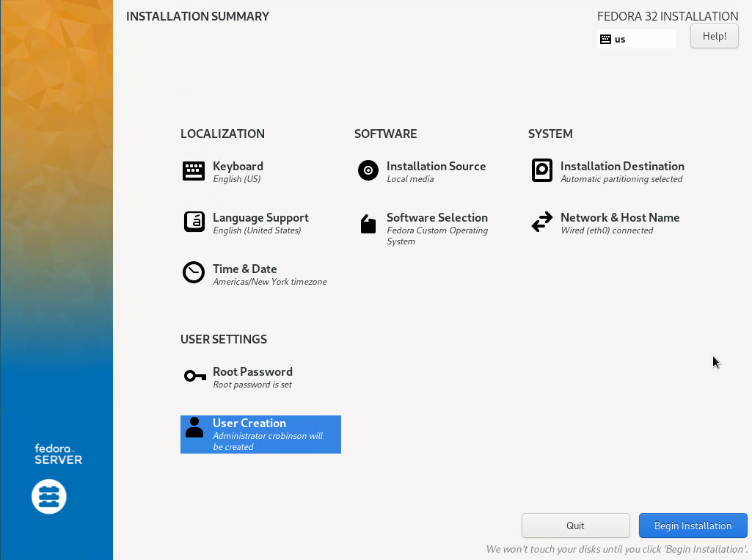
Task: Open Root Password title
Action: (252, 371)
